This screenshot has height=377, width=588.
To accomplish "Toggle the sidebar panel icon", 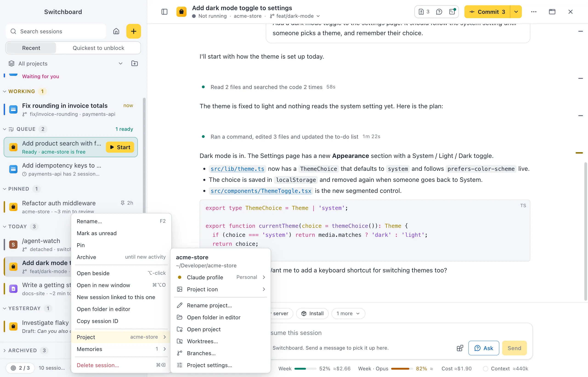I will click(x=164, y=12).
